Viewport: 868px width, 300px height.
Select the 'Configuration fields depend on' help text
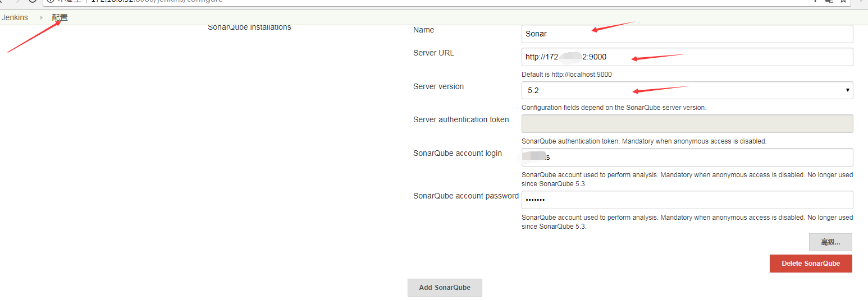pos(614,108)
